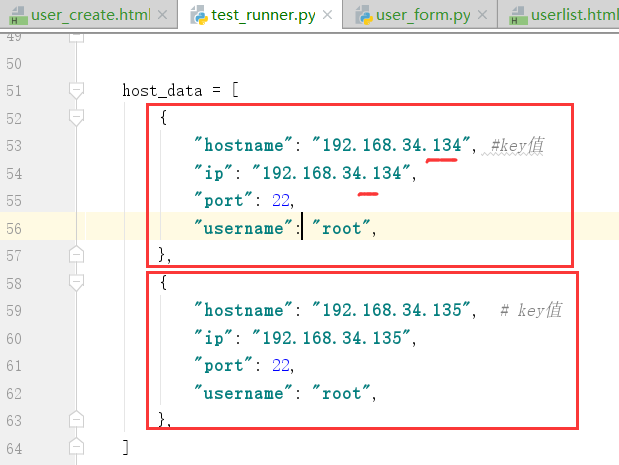The image size is (619, 465).
Task: Click the opening brace on line 58
Action: pos(163,283)
